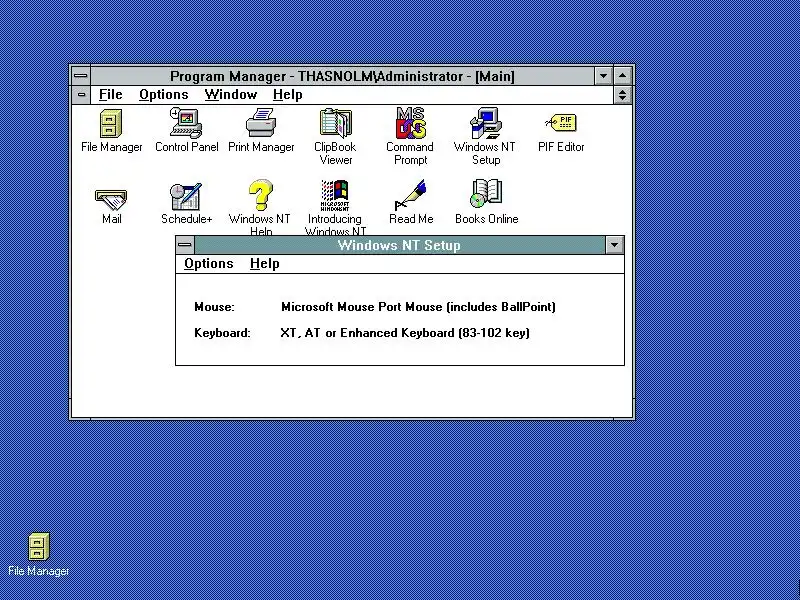Click the Program Manager title bar
This screenshot has width=800, height=600.
click(x=342, y=76)
